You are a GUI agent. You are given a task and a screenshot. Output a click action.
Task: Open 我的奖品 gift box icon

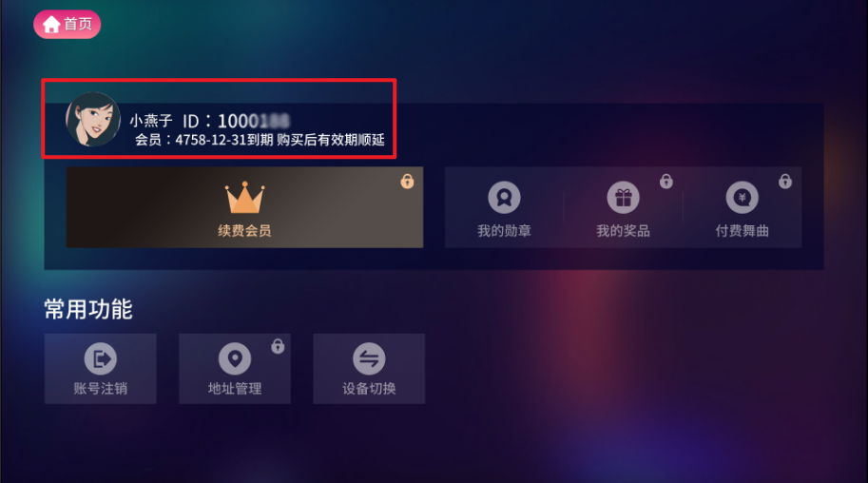click(624, 197)
